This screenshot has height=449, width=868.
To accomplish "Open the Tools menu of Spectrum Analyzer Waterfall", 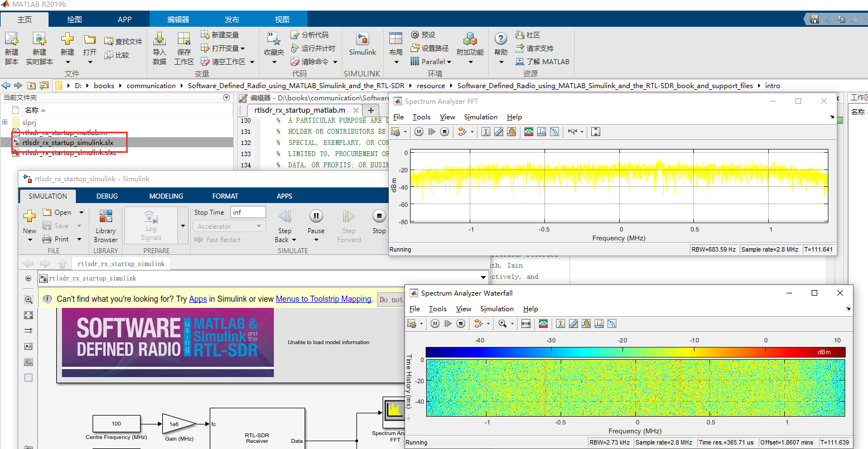I will [x=437, y=308].
